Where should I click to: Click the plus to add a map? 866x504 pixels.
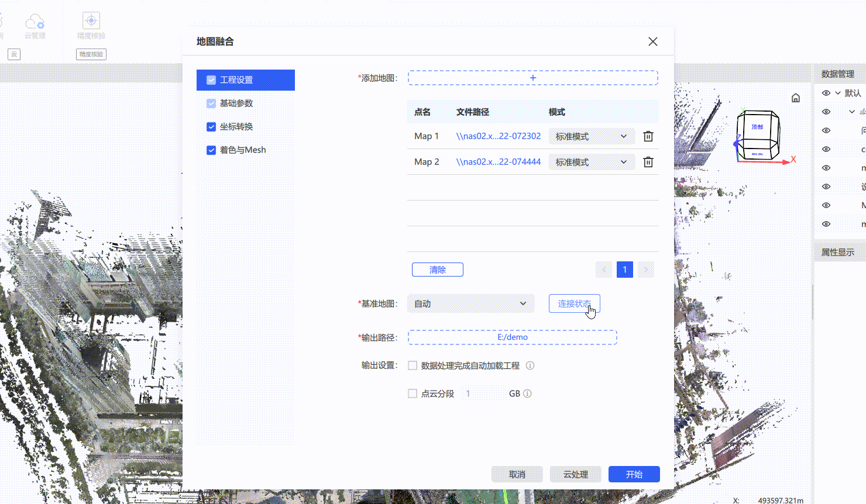click(533, 78)
